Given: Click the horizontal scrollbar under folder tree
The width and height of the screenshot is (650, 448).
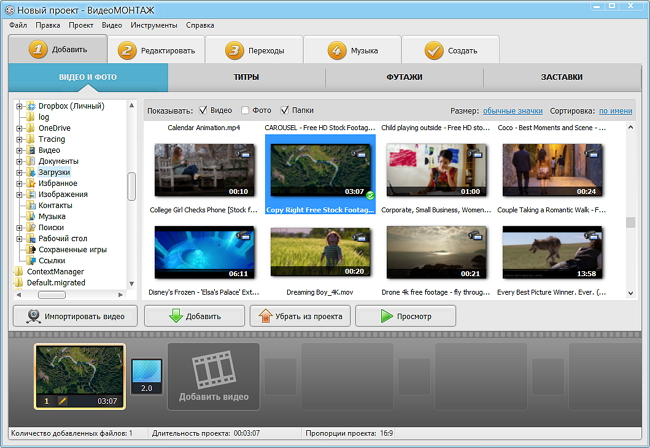Looking at the screenshot, I should coord(69,295).
